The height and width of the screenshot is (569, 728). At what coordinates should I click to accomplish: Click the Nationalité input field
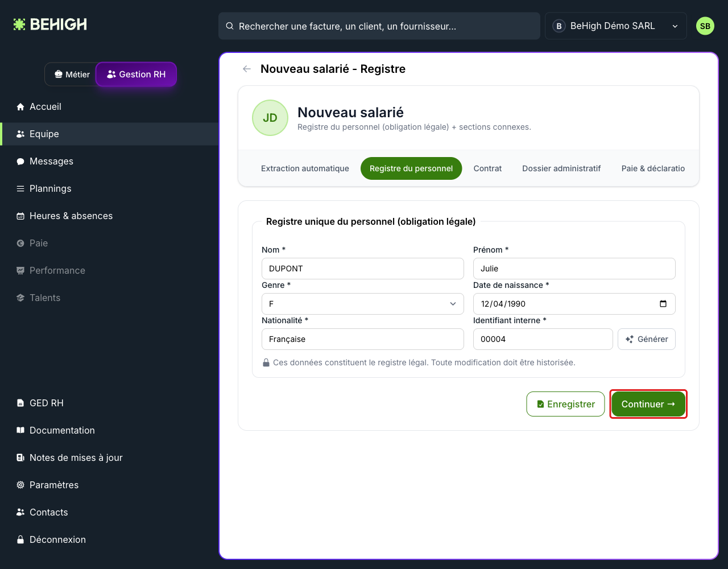click(x=363, y=339)
